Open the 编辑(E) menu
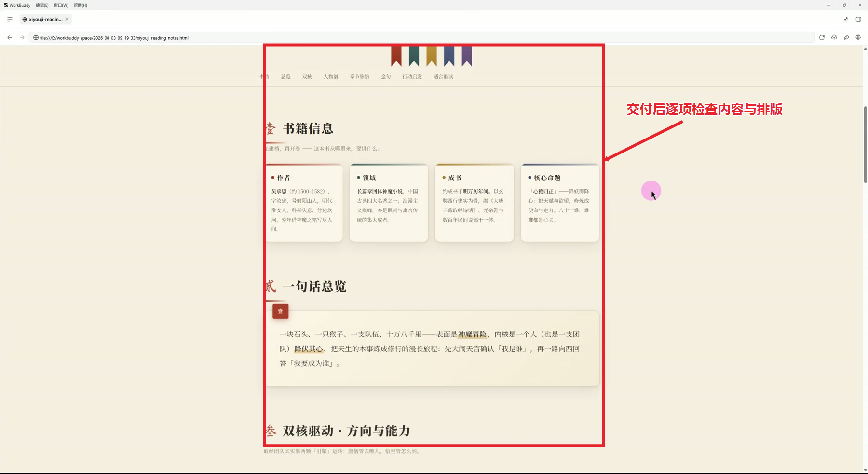The image size is (868, 474). click(42, 5)
